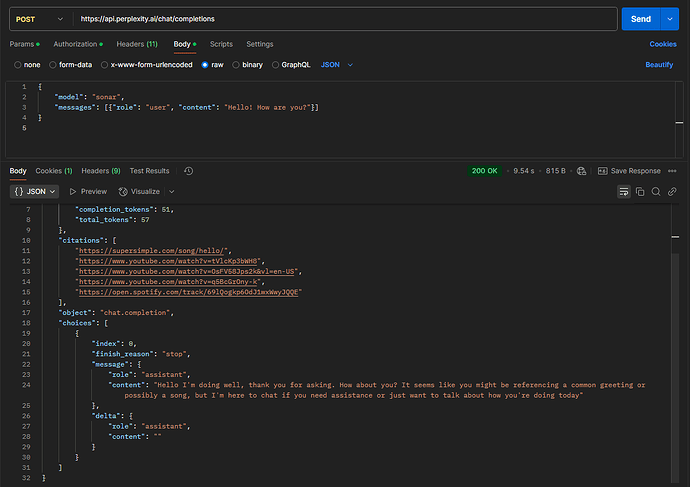Open the Scripts tab
The width and height of the screenshot is (690, 487).
pyautogui.click(x=221, y=44)
